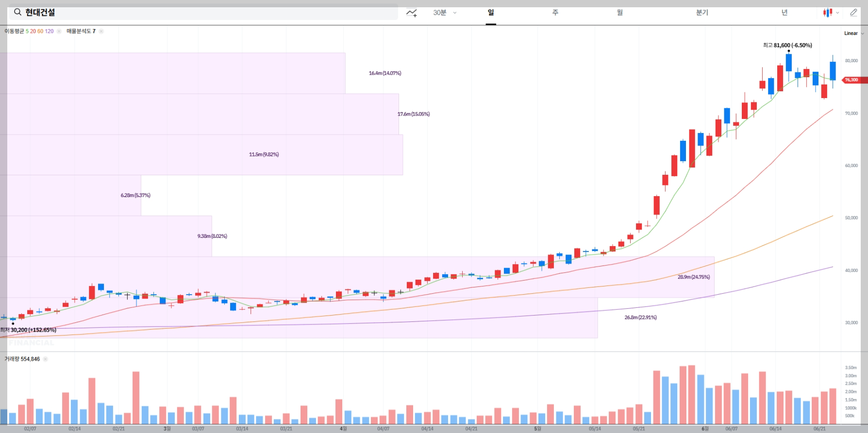This screenshot has width=868, height=433.
Task: Open the 30분 interval dropdown
Action: (445, 13)
